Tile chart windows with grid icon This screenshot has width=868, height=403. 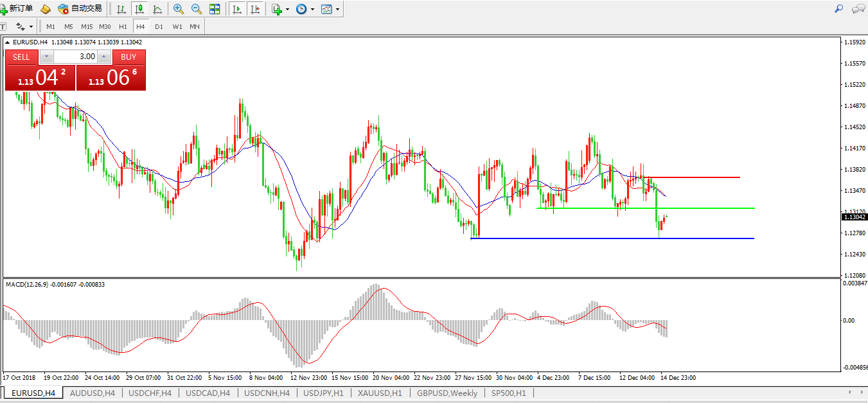215,9
